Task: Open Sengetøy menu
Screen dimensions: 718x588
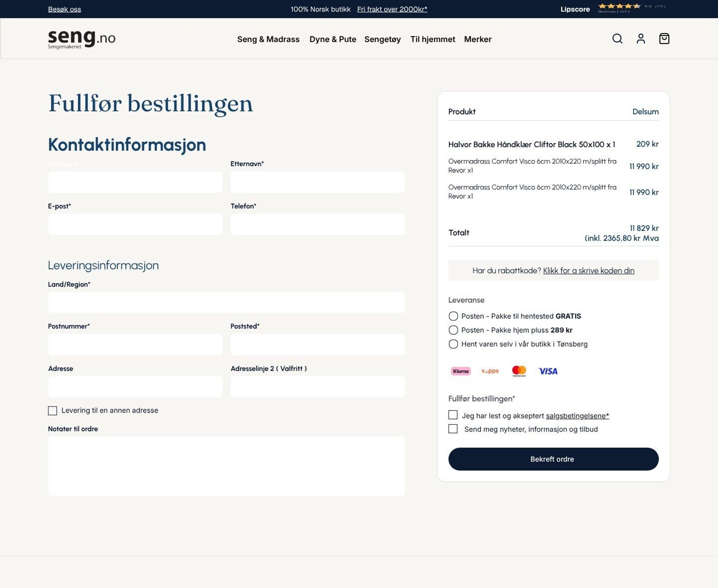Action: pyautogui.click(x=382, y=39)
